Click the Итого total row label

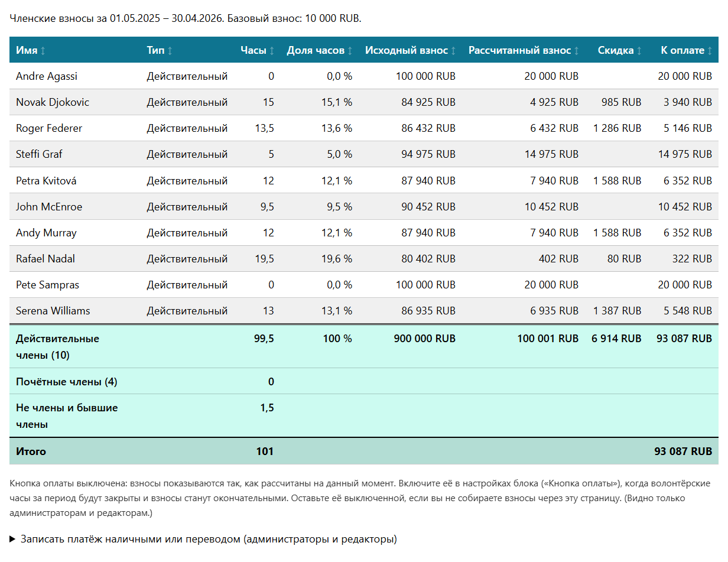pos(31,451)
